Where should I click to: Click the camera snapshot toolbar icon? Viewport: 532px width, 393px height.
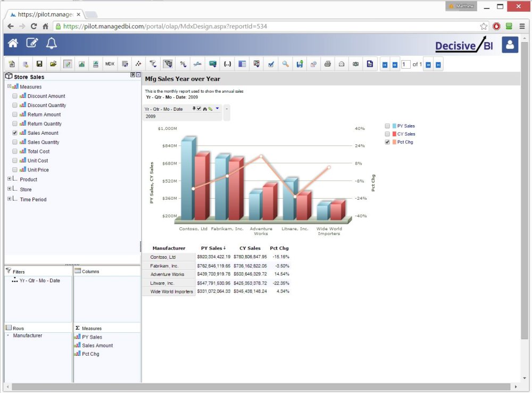tap(355, 63)
